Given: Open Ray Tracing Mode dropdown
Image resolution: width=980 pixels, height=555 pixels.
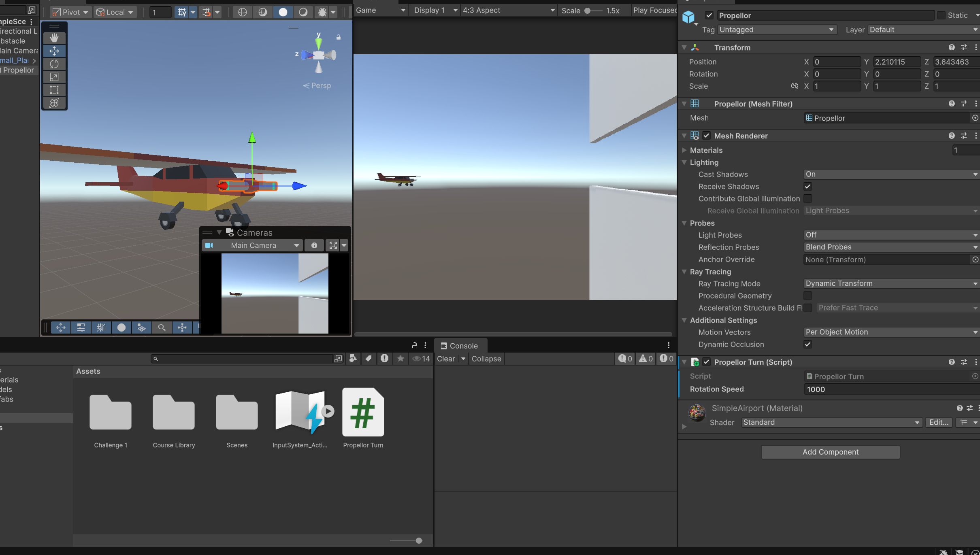Looking at the screenshot, I should pyautogui.click(x=891, y=284).
